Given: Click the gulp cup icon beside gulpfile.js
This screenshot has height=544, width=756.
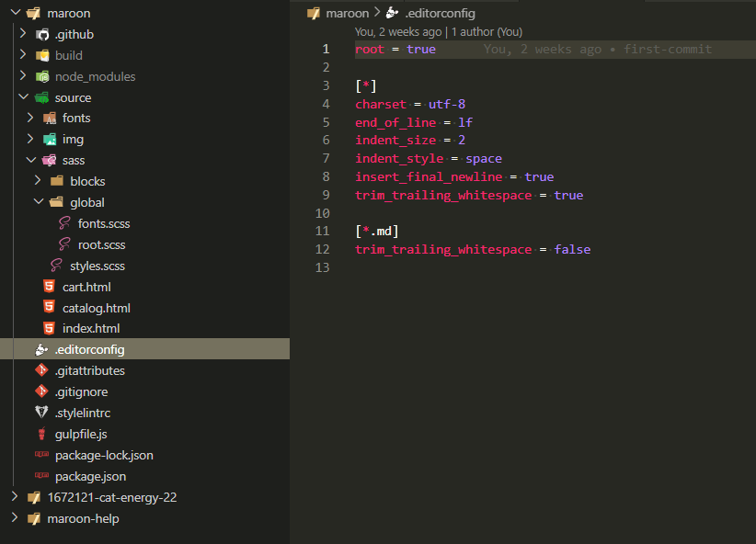Looking at the screenshot, I should (x=42, y=434).
